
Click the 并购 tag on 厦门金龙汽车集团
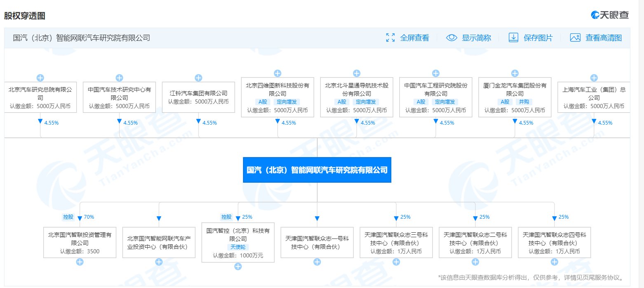[525, 102]
